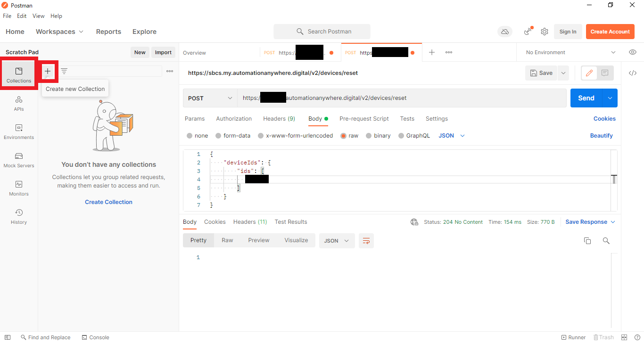Expand the Save button dropdown arrow
644x343 pixels.
click(x=563, y=73)
